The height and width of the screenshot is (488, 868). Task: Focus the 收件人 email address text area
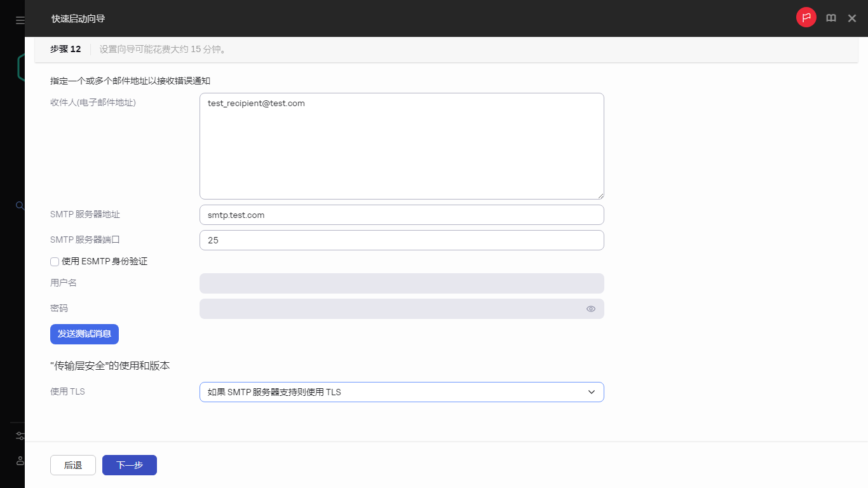pyautogui.click(x=401, y=146)
